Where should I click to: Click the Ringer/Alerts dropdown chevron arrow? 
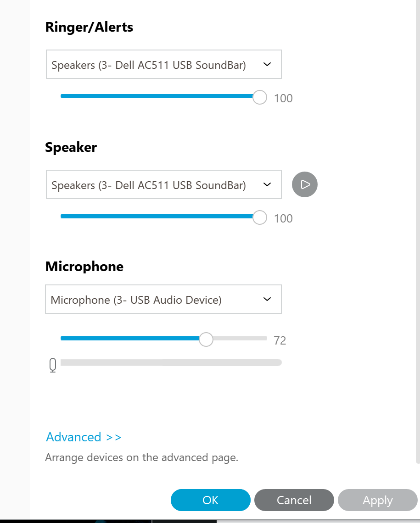[268, 65]
